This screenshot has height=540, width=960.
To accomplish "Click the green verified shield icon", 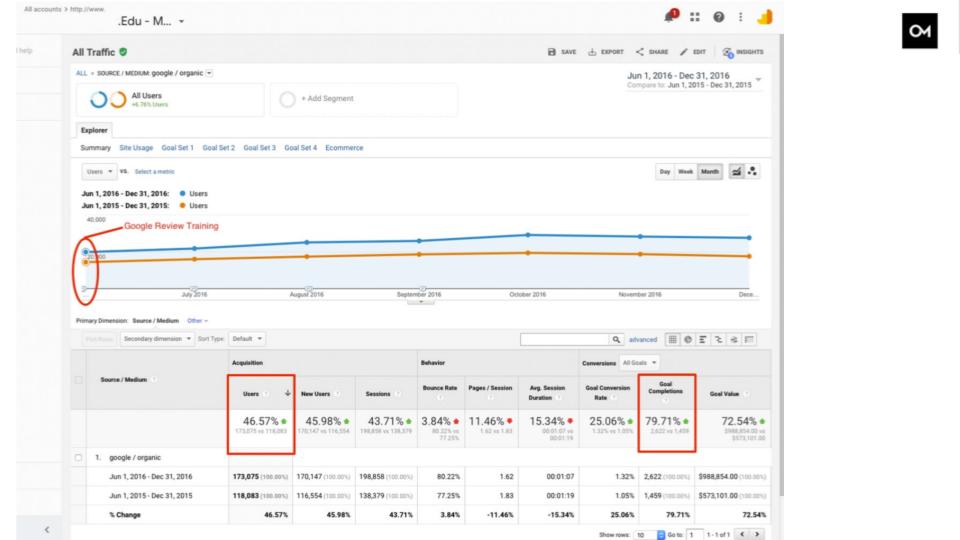I will pos(123,52).
